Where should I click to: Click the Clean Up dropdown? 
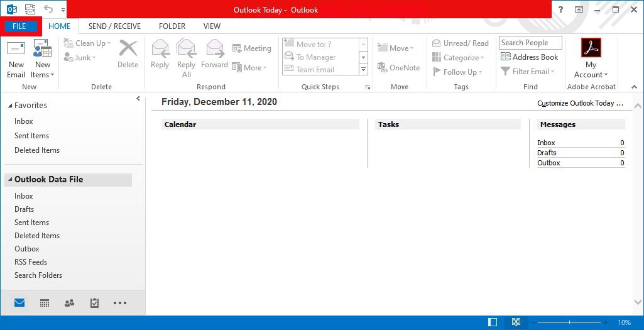tap(87, 43)
